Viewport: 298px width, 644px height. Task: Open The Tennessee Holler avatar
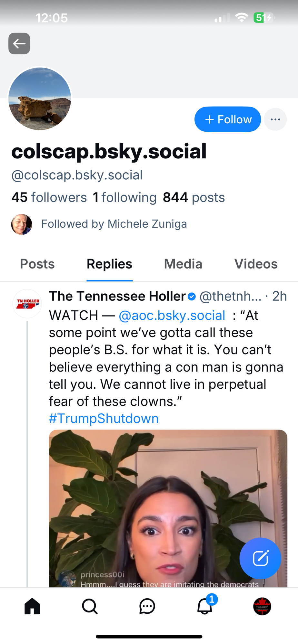click(28, 304)
